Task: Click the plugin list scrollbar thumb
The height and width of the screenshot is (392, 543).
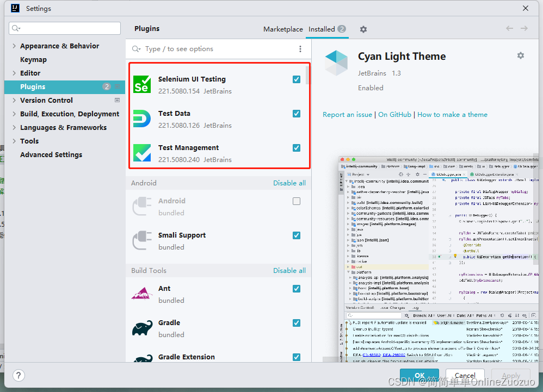Action: pyautogui.click(x=307, y=75)
